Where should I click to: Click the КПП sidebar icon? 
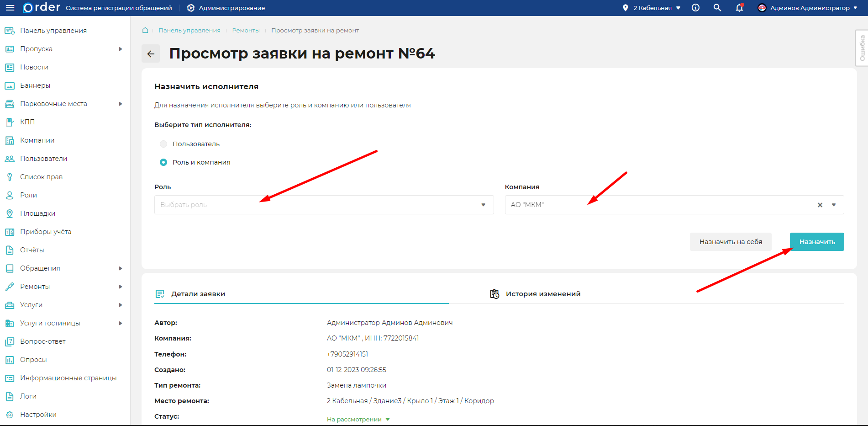[x=9, y=122]
